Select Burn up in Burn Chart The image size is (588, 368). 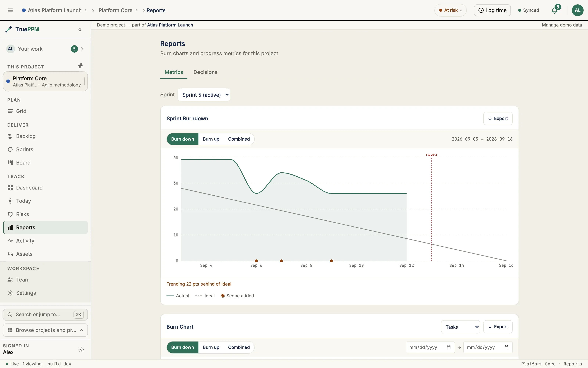(211, 347)
